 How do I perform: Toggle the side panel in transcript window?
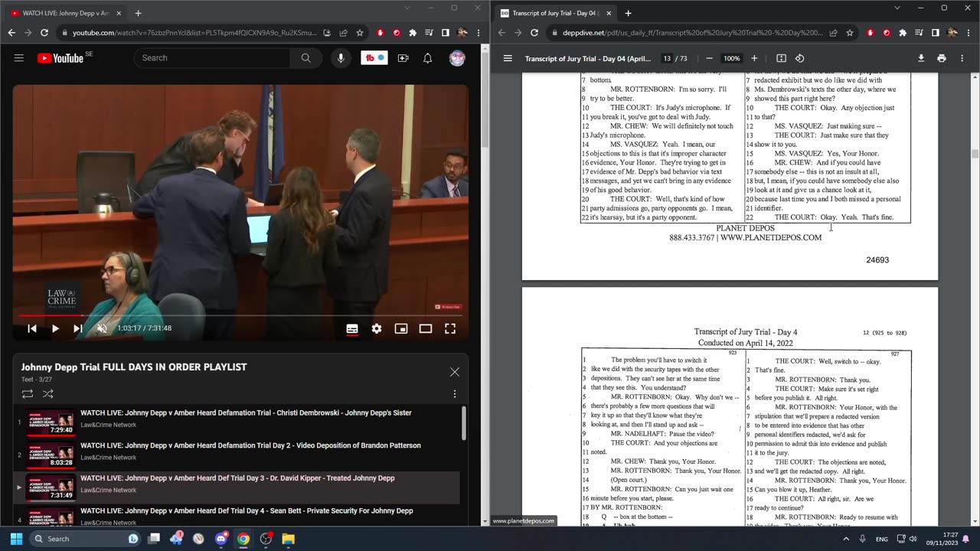(936, 33)
